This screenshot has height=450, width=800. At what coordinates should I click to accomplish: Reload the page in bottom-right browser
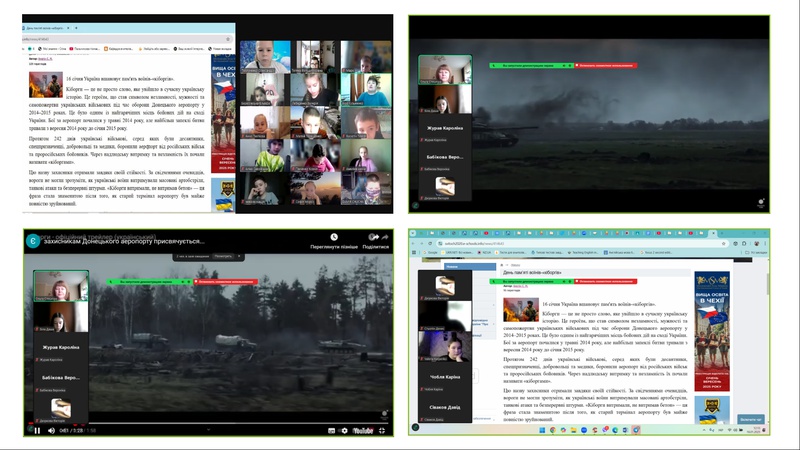(430, 243)
